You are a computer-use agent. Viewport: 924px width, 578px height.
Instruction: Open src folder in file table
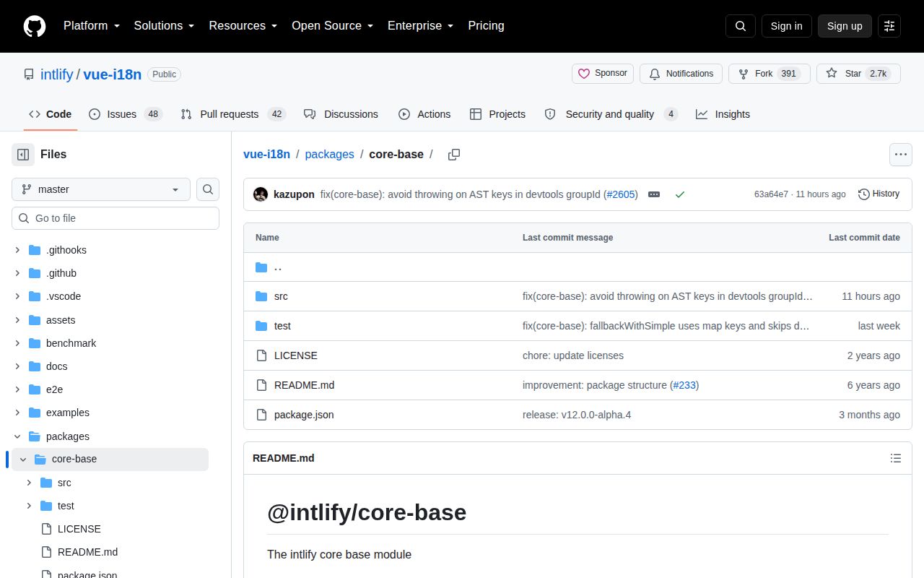(x=281, y=296)
